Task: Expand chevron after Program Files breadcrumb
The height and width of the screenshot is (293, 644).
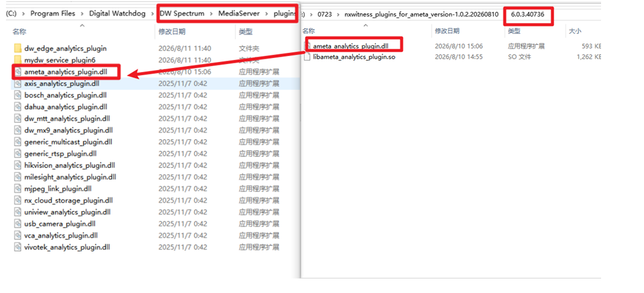Action: coord(82,14)
